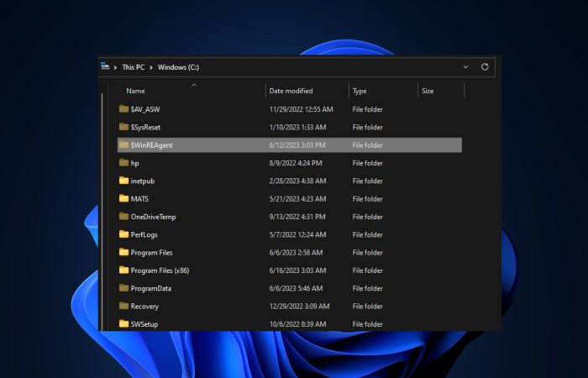Click the inetpub folder icon
Screen dimensions: 588x378
123,181
